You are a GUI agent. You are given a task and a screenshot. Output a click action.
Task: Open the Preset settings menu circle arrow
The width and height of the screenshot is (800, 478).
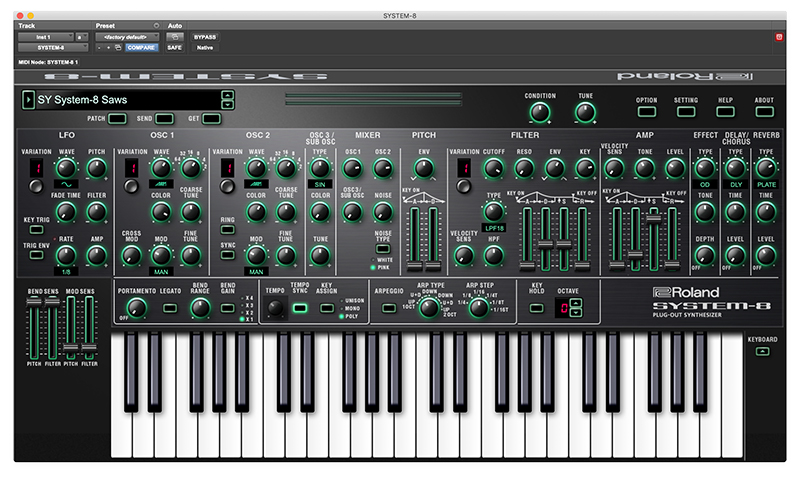156,26
